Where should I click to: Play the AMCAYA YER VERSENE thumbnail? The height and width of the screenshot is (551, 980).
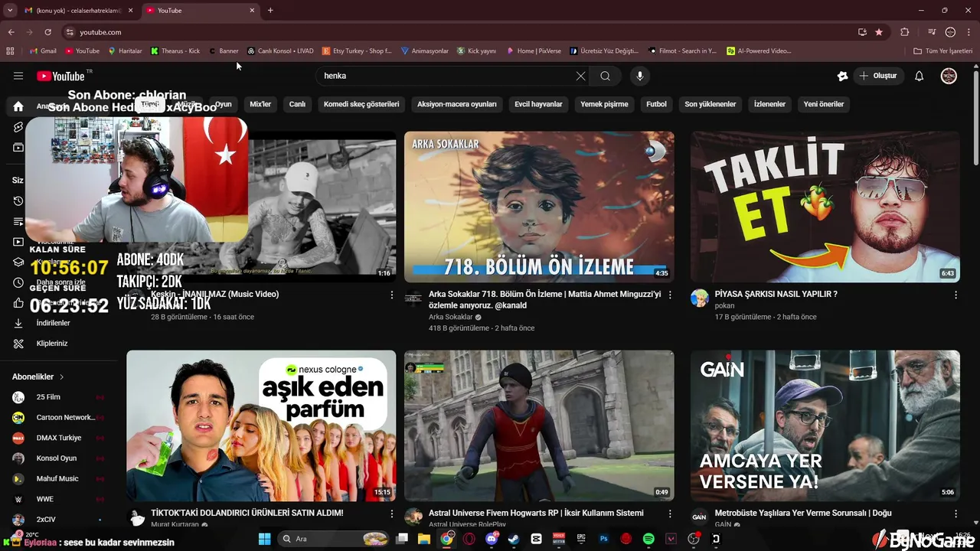(825, 425)
